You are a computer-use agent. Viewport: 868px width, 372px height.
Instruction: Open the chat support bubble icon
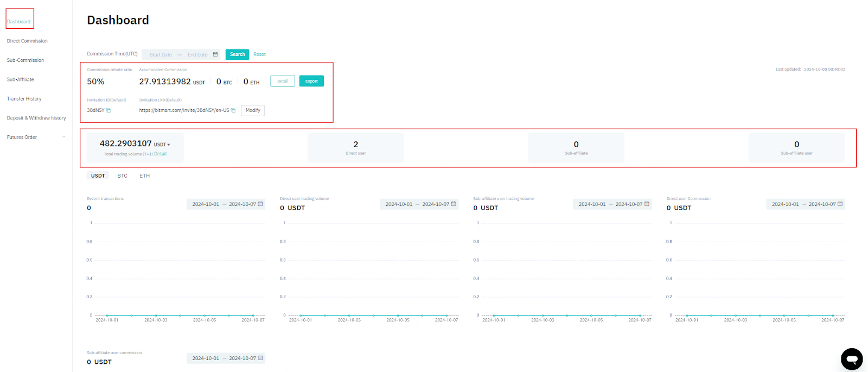pos(852,359)
